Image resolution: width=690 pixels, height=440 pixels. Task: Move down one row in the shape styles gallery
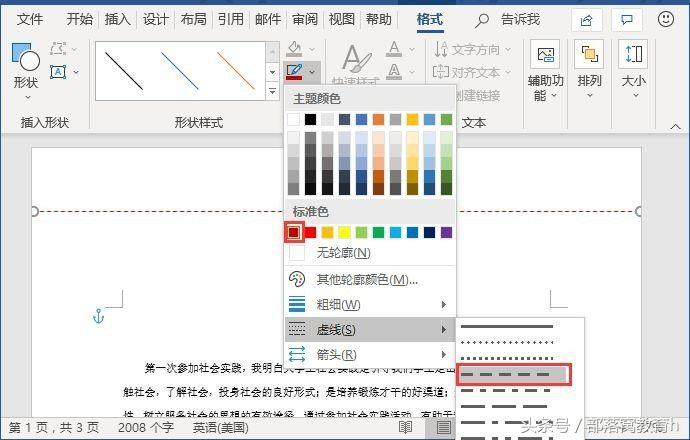(273, 72)
